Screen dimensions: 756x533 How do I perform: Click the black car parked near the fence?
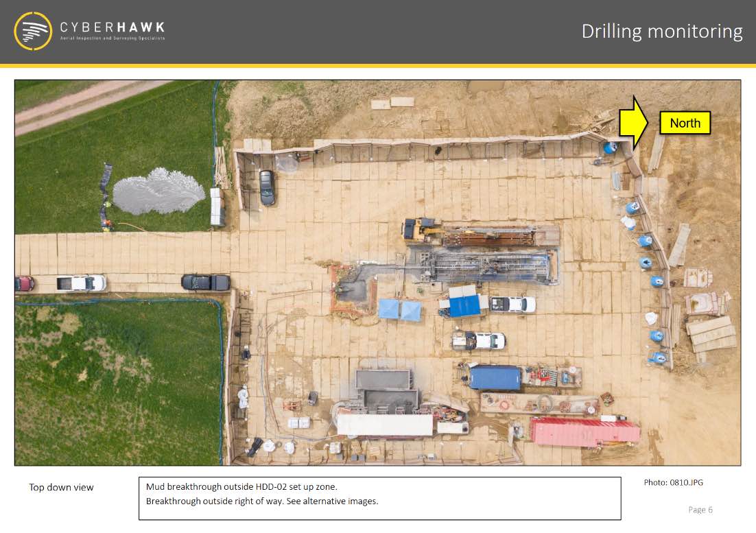[267, 187]
